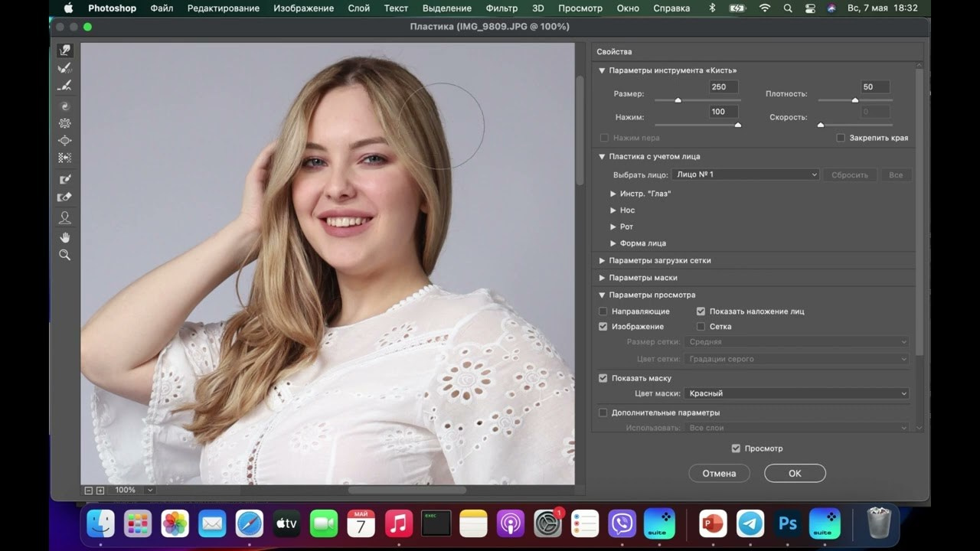Click the OK button

795,473
